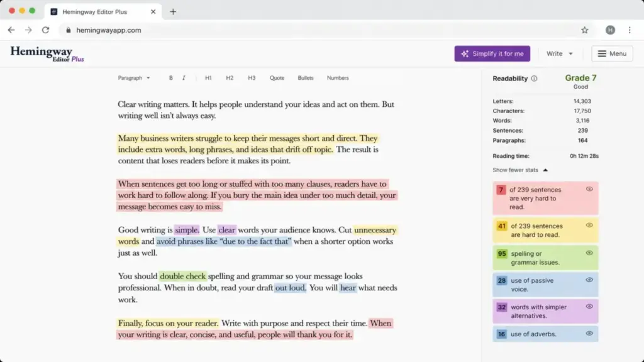The height and width of the screenshot is (362, 644).
Task: Click the Hemingway Editor Plus logo
Action: pos(47,54)
